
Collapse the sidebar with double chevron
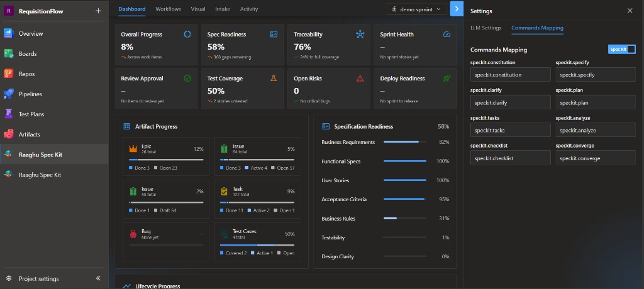[98, 278]
